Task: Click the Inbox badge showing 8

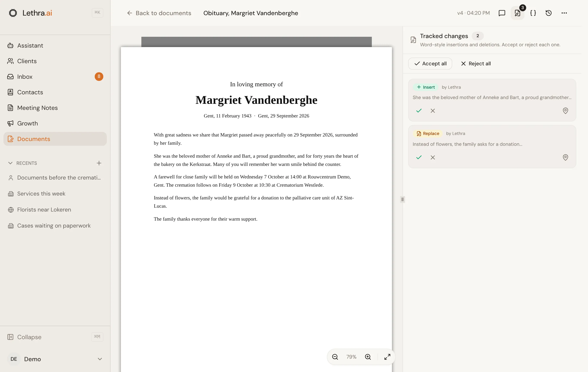Action: 99,76
